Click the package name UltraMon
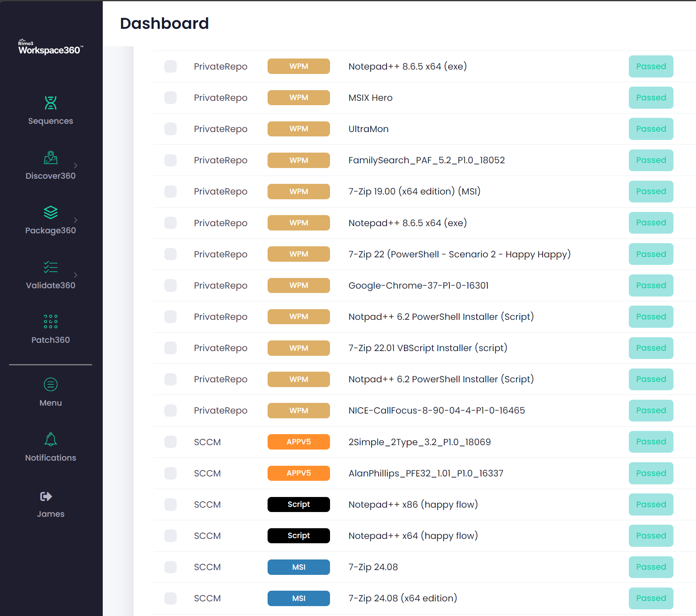696x616 pixels. pyautogui.click(x=368, y=129)
